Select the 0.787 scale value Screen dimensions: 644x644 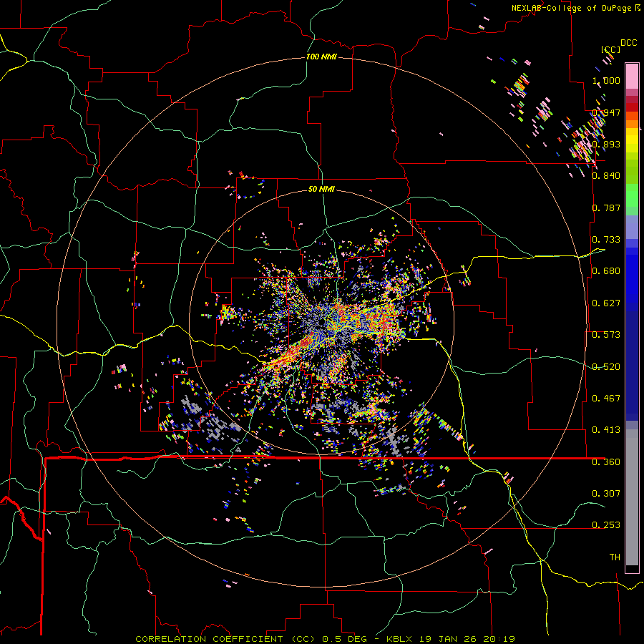(606, 208)
